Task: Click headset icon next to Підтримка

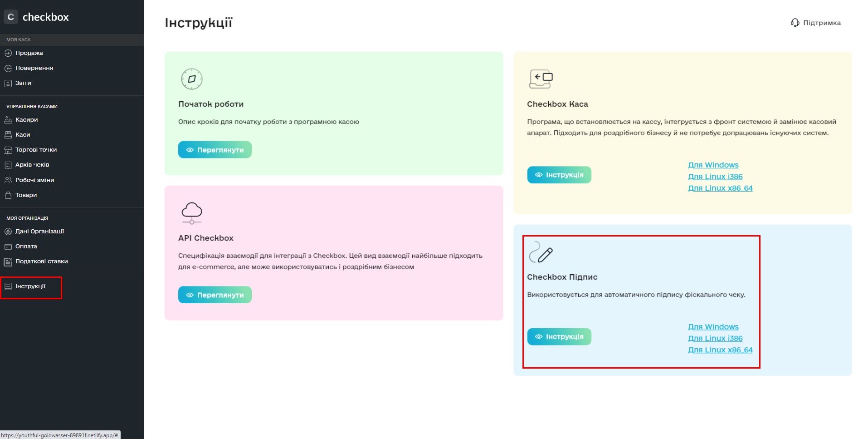Action: (x=795, y=23)
